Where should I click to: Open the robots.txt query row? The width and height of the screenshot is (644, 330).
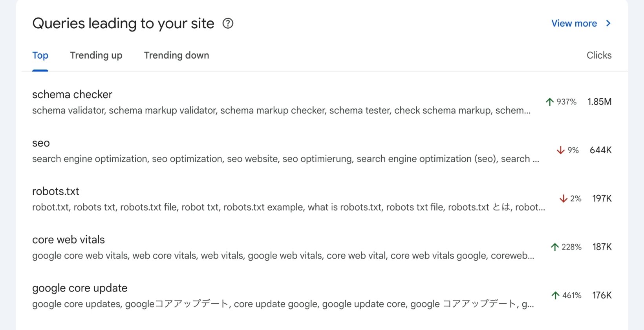pyautogui.click(x=56, y=191)
